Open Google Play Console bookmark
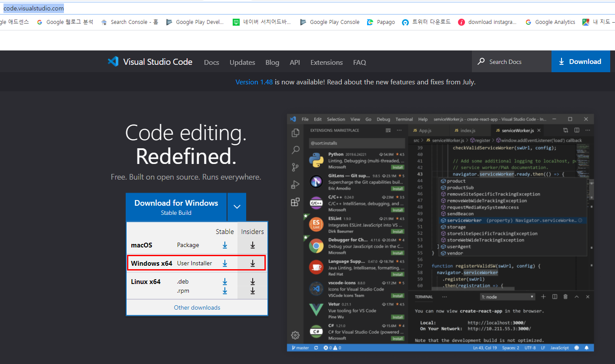The width and height of the screenshot is (615, 364). pos(330,22)
